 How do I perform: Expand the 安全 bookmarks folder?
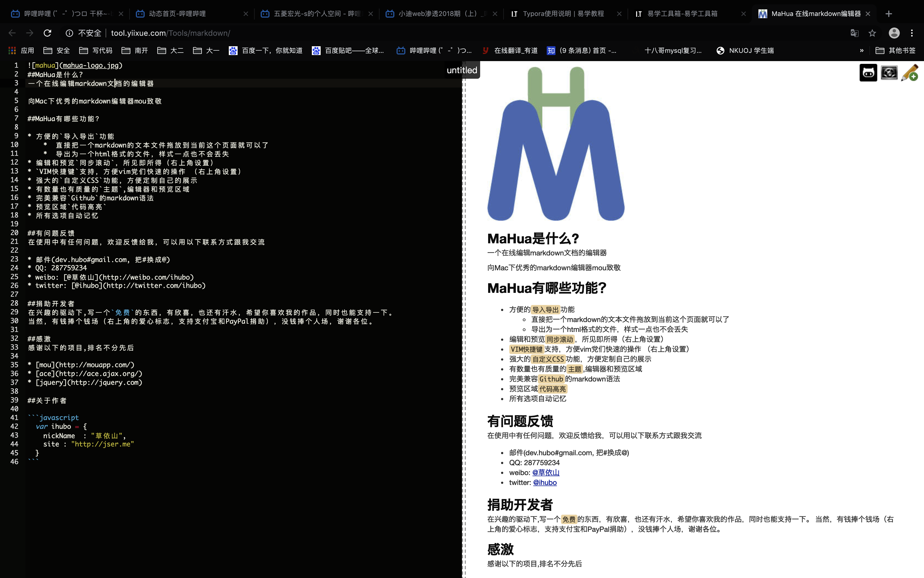tap(56, 50)
